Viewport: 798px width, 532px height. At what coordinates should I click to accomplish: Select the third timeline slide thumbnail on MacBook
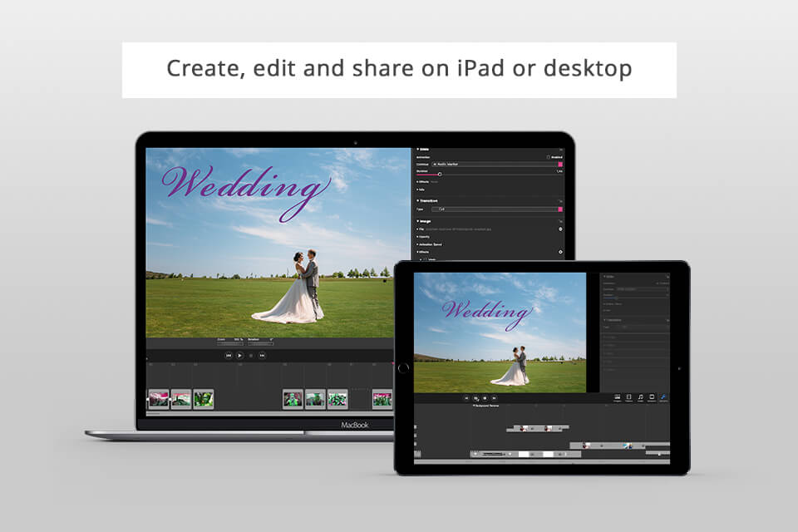[204, 399]
